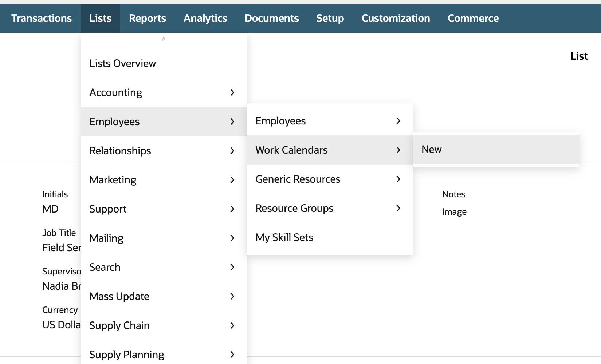Viewport: 601px width, 364px height.
Task: Click the List link at top right
Action: 579,56
